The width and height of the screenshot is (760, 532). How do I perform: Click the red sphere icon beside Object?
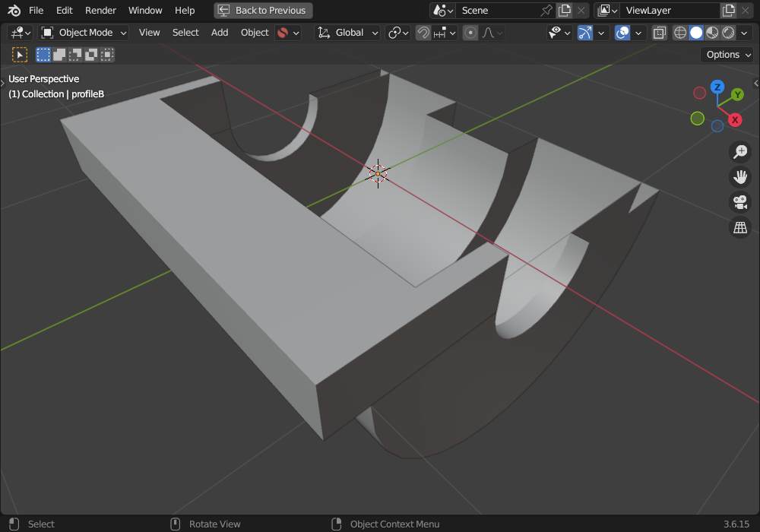tap(283, 33)
